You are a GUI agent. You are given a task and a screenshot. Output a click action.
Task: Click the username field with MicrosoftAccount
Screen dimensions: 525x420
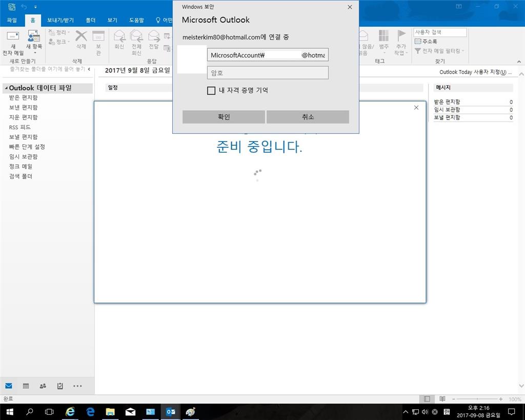[x=268, y=55]
